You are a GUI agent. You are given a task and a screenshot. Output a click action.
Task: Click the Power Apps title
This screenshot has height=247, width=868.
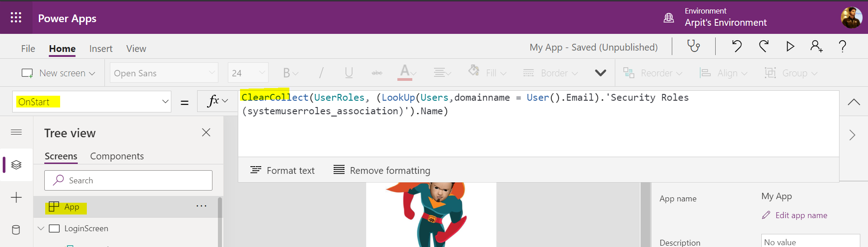pos(67,19)
